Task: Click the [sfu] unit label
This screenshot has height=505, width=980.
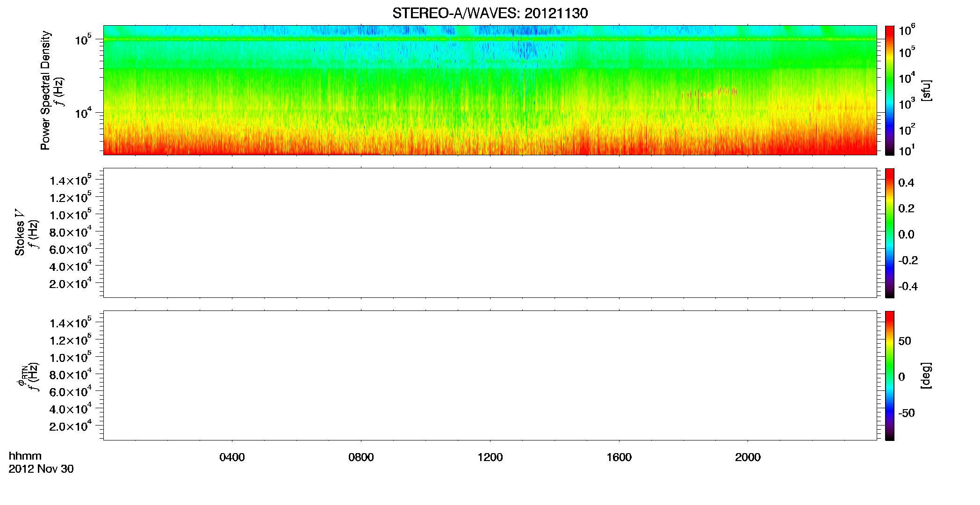Action: [926, 90]
